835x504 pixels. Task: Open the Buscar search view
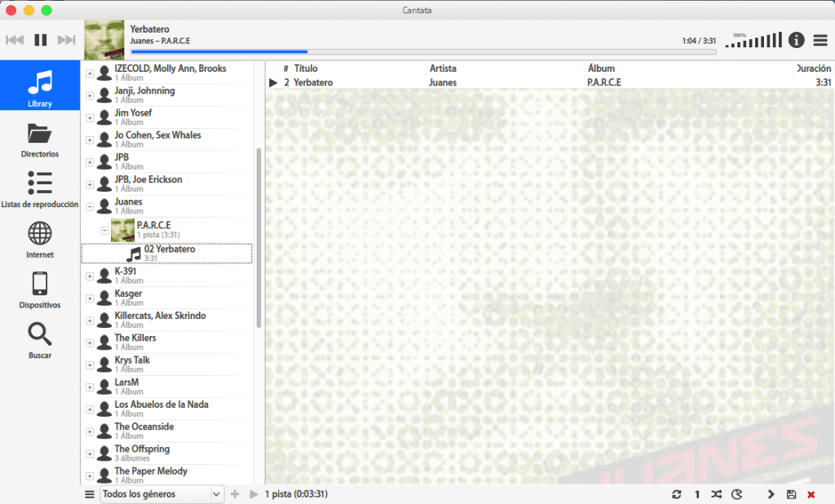pyautogui.click(x=40, y=341)
